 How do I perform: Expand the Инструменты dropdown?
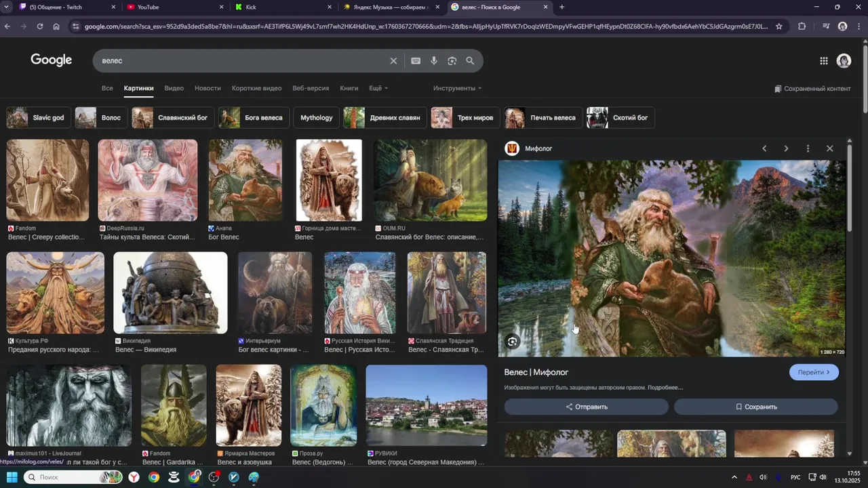tap(457, 88)
